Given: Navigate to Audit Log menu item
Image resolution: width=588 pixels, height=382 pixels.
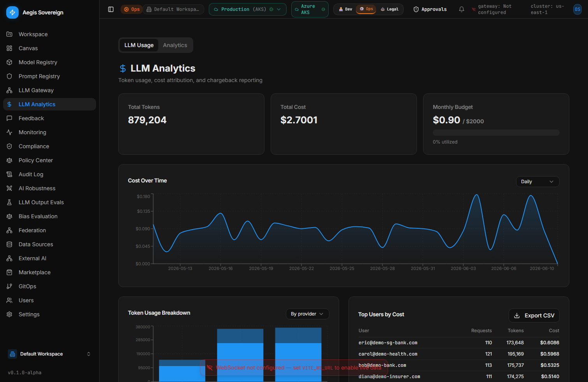Looking at the screenshot, I should tap(49, 174).
